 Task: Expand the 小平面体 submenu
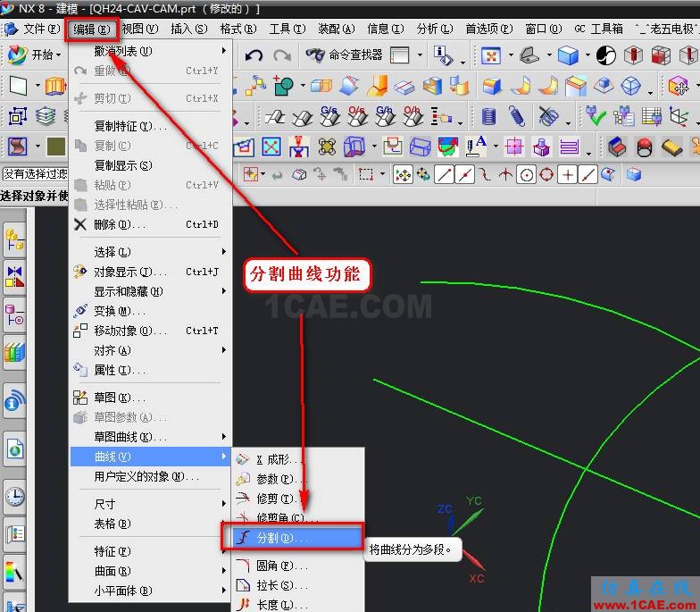(x=150, y=591)
